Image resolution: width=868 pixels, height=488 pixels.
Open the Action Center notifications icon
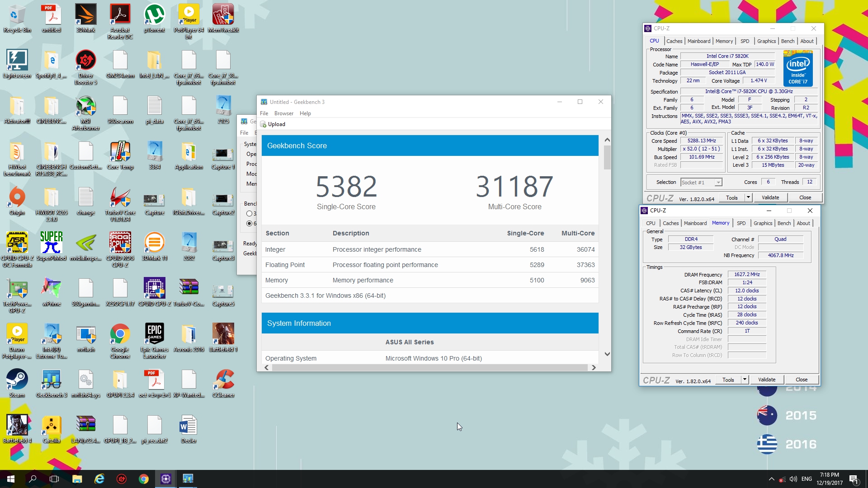[854, 479]
